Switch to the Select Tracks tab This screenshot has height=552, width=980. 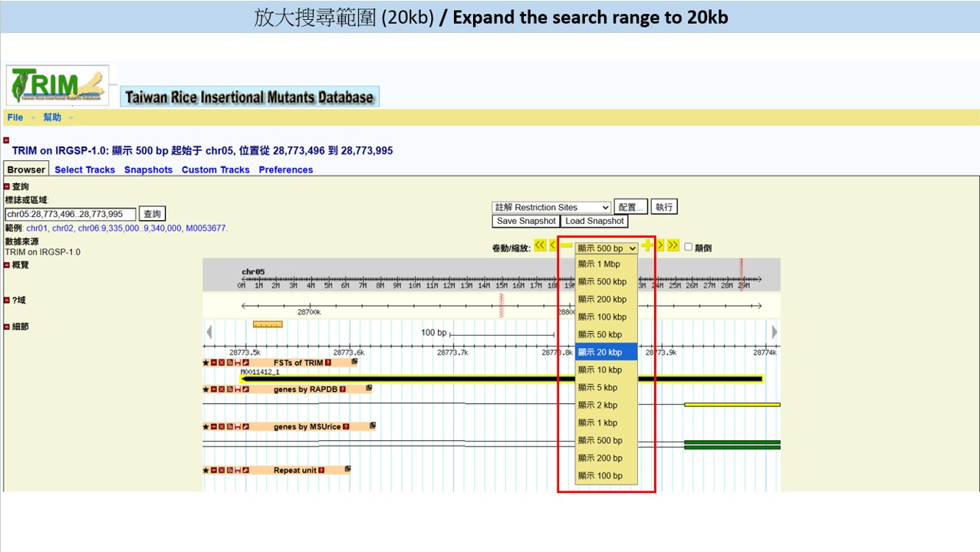click(84, 170)
